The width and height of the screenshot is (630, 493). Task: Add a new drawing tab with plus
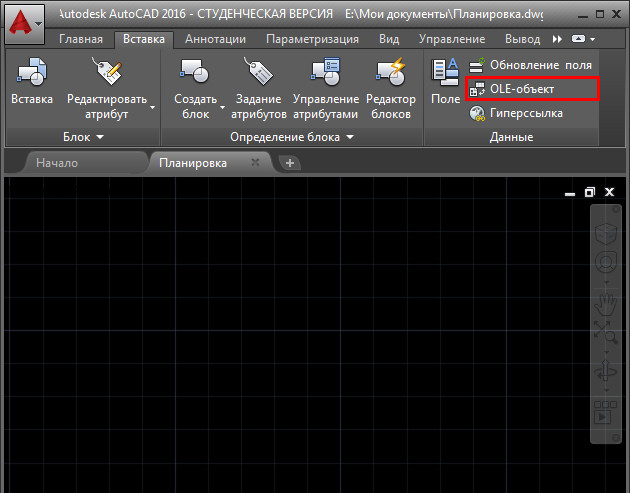(290, 162)
